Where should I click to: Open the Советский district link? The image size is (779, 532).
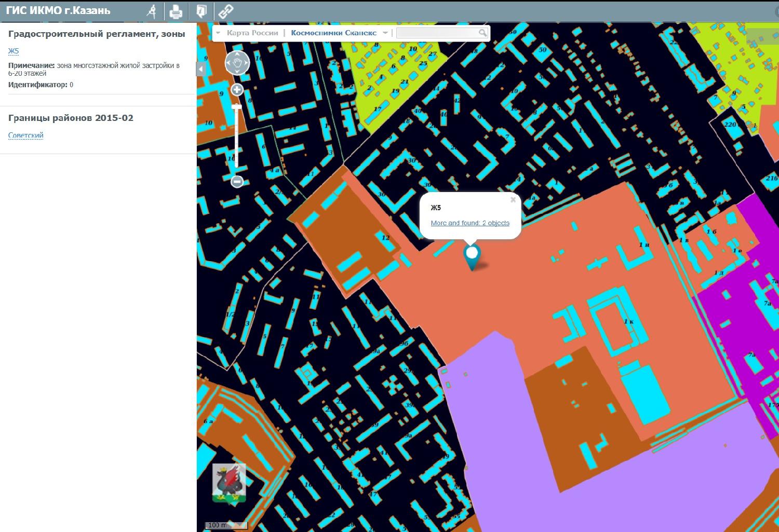25,135
